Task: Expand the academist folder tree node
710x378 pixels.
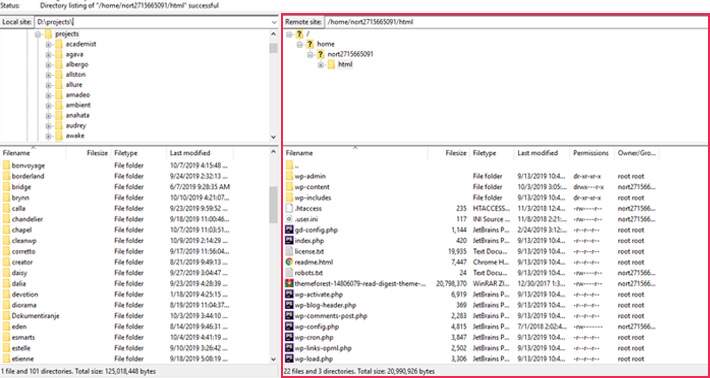Action: click(48, 44)
